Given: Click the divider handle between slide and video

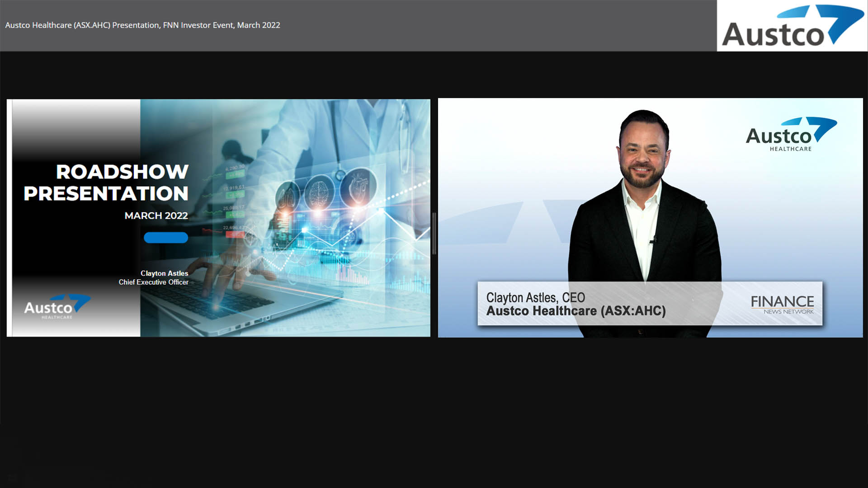Looking at the screenshot, I should tap(434, 234).
